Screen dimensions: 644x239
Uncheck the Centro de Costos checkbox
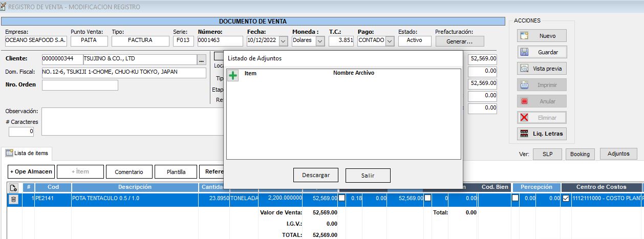tap(566, 198)
